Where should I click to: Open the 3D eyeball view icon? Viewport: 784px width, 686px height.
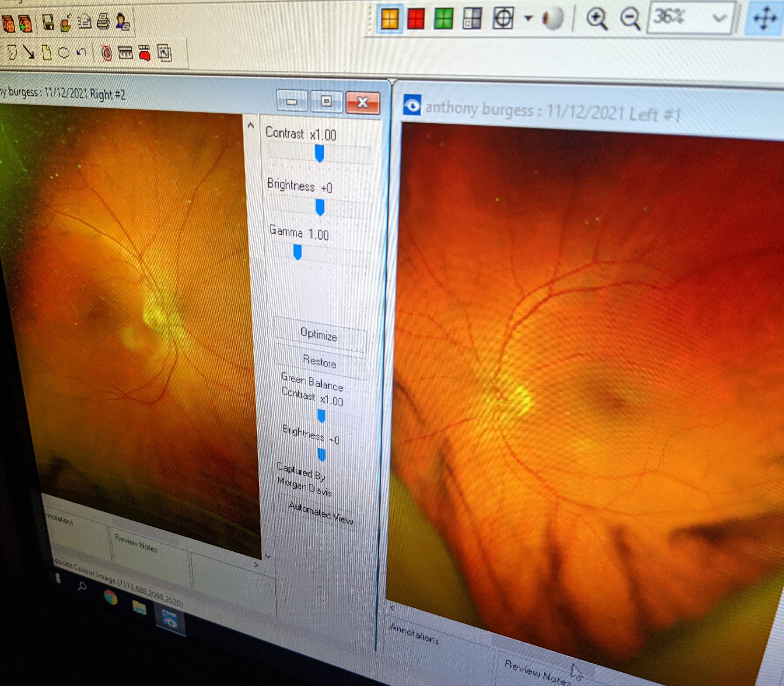552,19
